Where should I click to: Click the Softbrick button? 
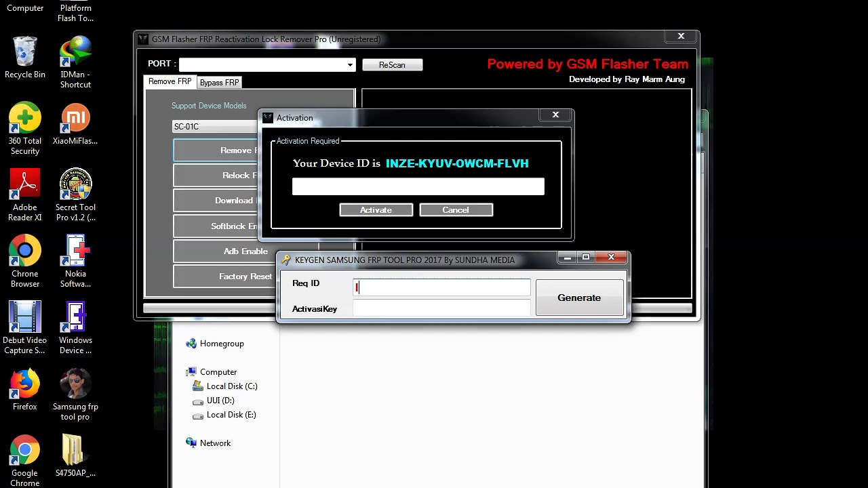pos(216,226)
